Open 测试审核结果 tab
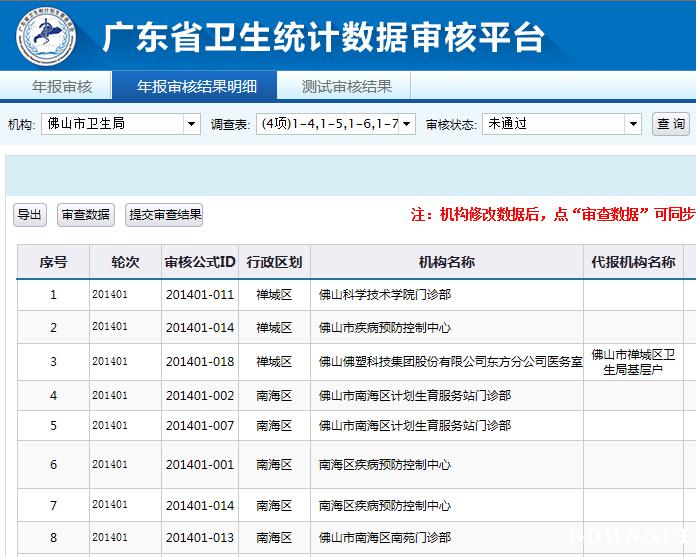Viewport: 696px width, 557px height. point(346,86)
